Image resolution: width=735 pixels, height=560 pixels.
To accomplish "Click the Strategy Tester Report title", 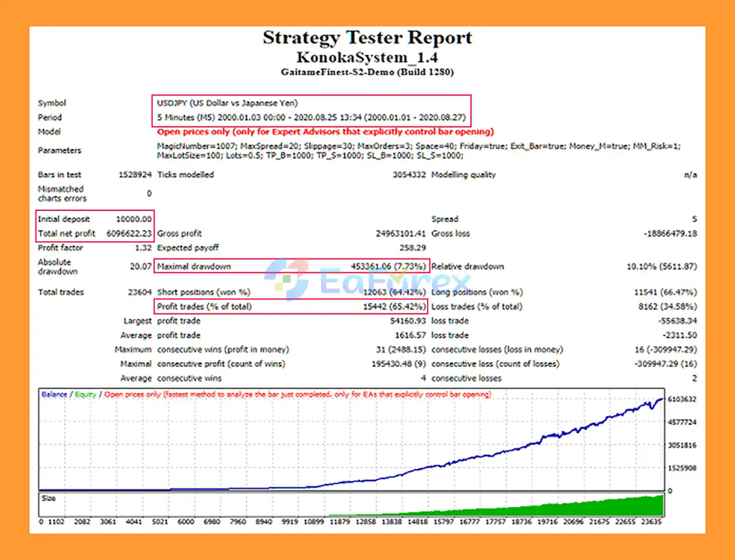I will click(367, 38).
